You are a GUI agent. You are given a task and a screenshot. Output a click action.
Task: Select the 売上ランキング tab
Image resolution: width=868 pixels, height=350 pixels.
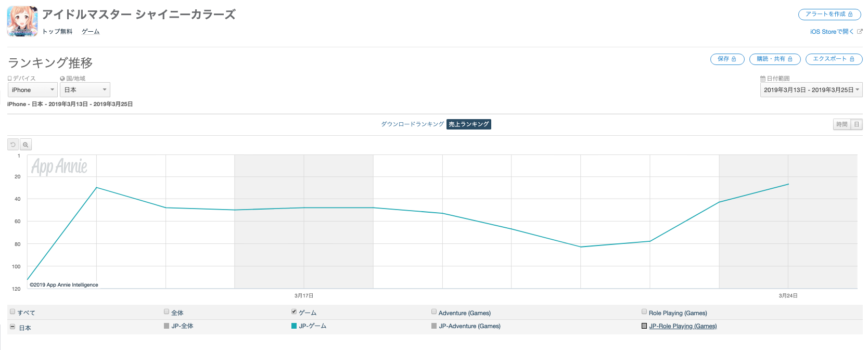click(469, 124)
